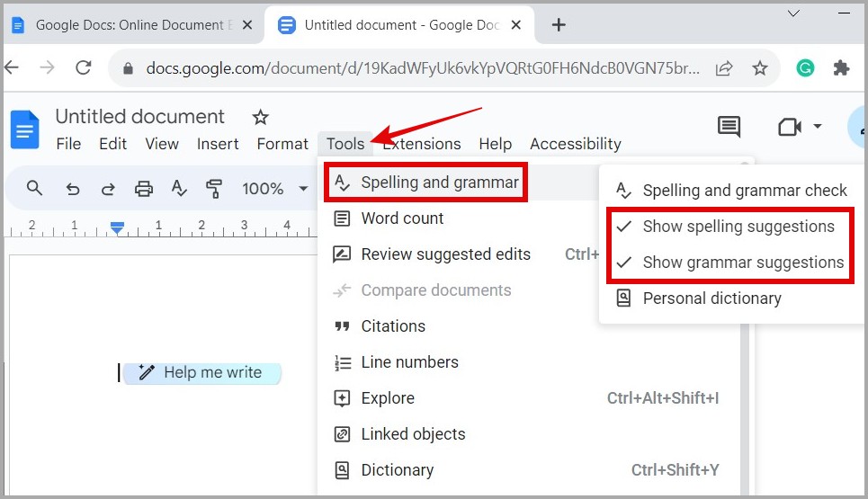Screen dimensions: 868x499
Task: Click the Citations quote icon
Action: (342, 326)
